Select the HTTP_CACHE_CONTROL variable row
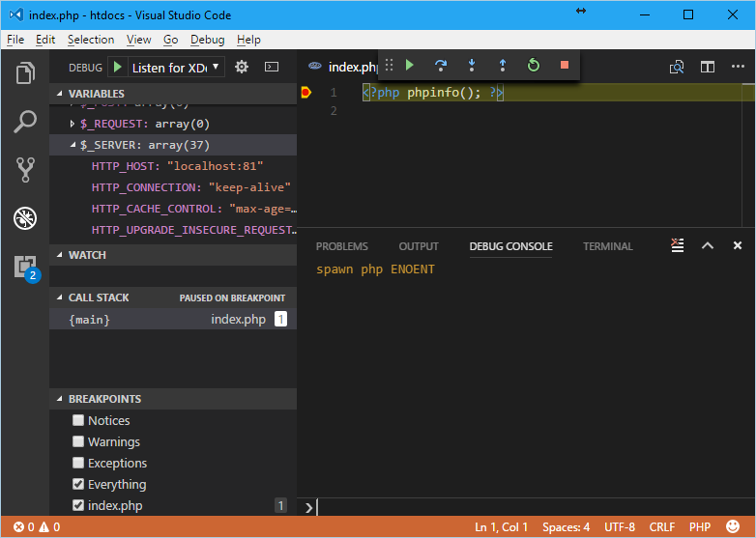The width and height of the screenshot is (756, 538). pyautogui.click(x=173, y=209)
